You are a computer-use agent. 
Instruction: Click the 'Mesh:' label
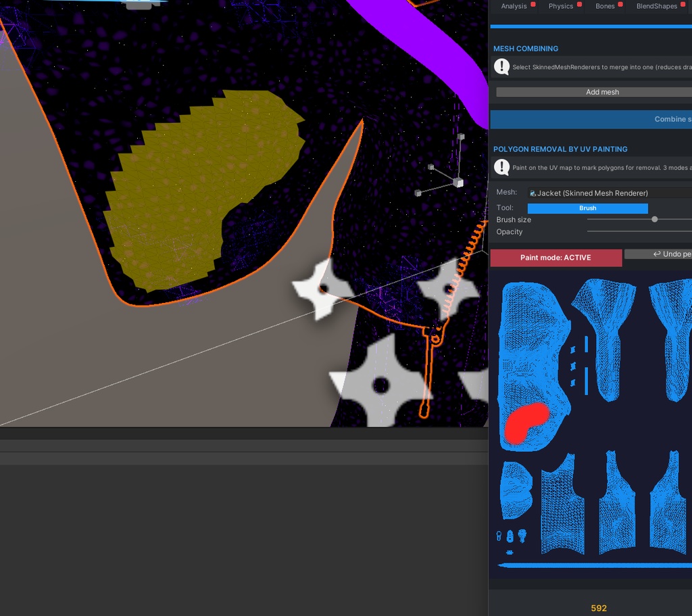(x=506, y=192)
